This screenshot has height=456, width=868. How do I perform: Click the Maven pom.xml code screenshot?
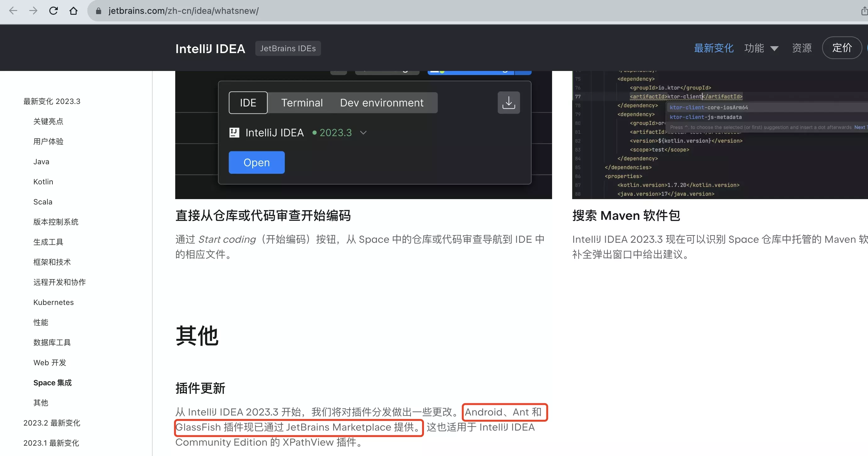(720, 135)
